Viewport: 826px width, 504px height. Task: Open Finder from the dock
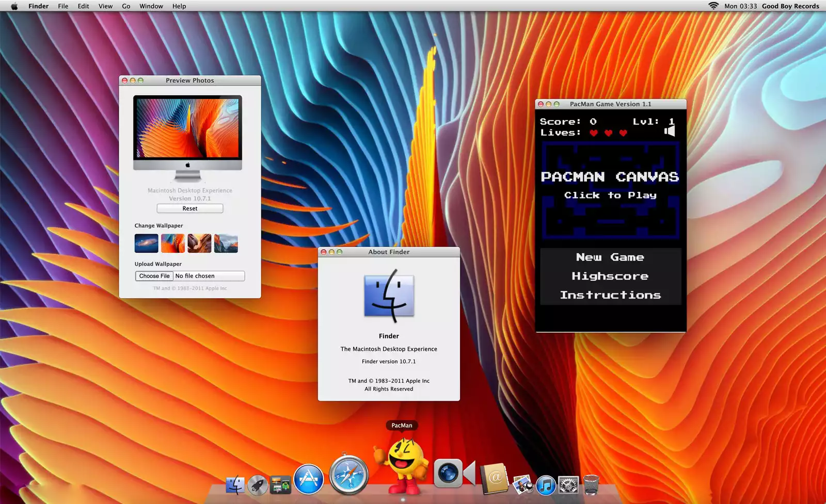(235, 485)
